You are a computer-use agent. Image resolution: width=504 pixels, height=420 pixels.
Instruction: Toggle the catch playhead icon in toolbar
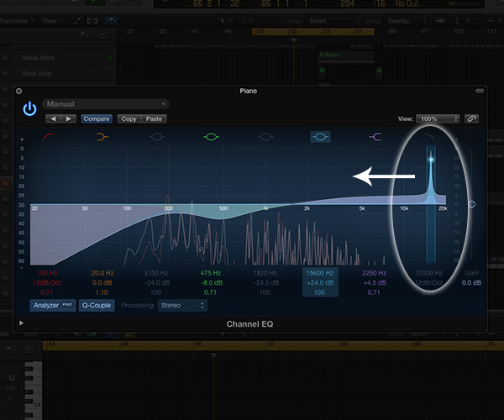(111, 21)
